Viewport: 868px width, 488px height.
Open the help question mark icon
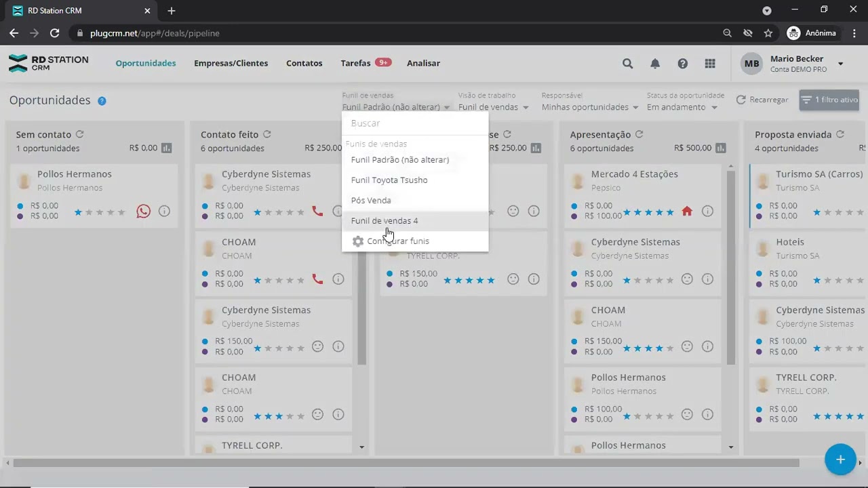click(683, 64)
